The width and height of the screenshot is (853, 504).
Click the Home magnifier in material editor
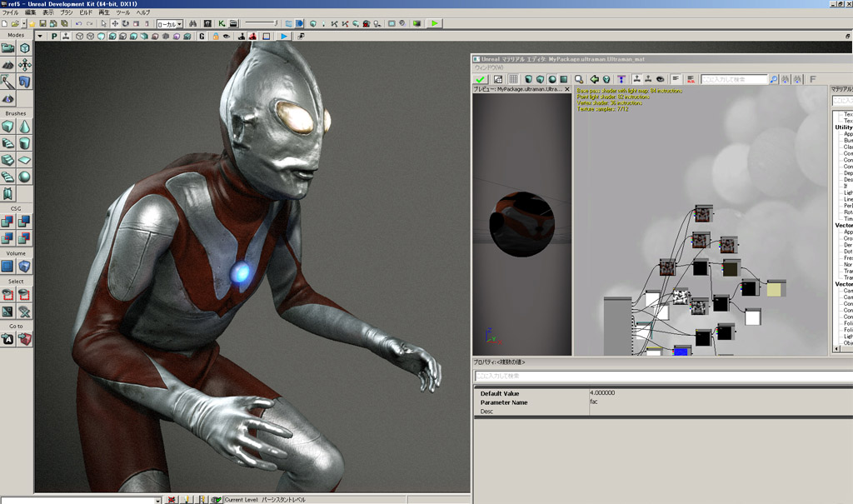point(579,79)
